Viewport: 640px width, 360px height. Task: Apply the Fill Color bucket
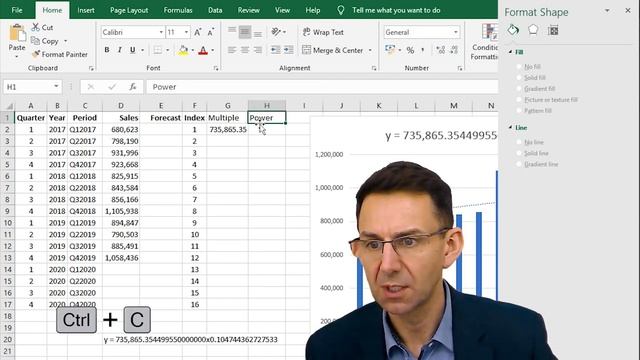(x=183, y=50)
